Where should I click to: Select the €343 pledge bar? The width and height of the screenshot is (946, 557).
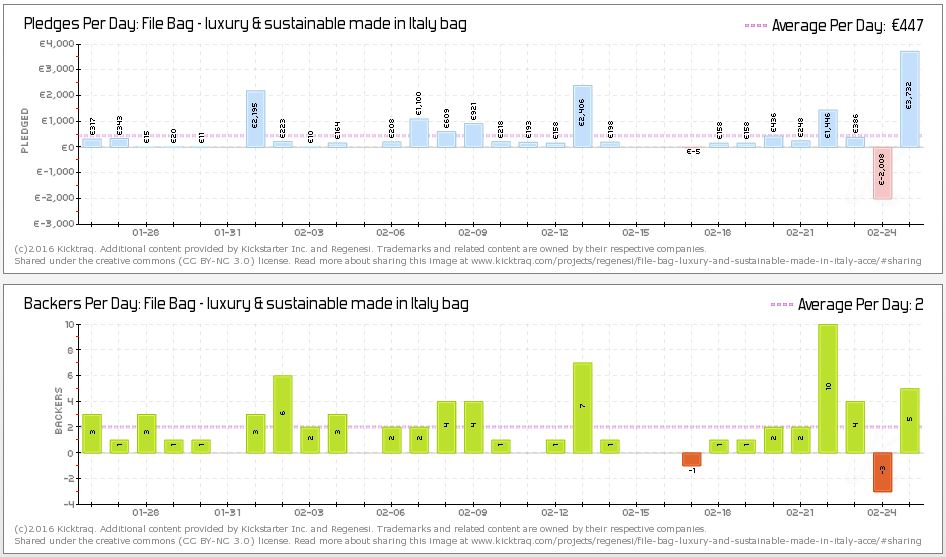[x=119, y=142]
